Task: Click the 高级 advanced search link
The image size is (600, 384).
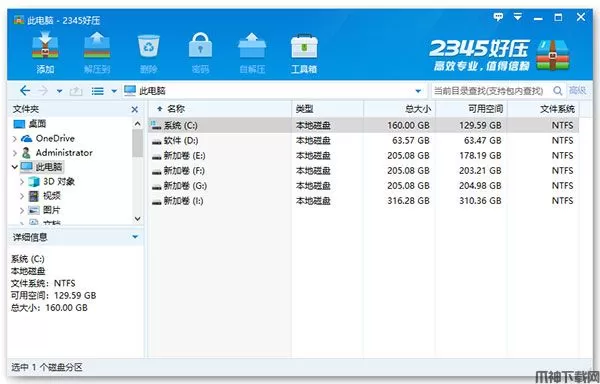Action: (x=577, y=91)
